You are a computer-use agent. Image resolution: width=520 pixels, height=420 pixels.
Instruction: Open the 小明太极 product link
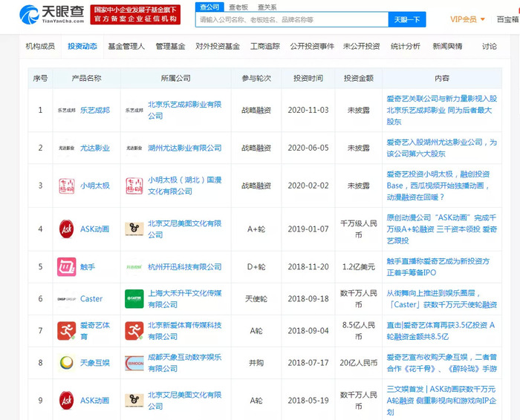click(95, 186)
